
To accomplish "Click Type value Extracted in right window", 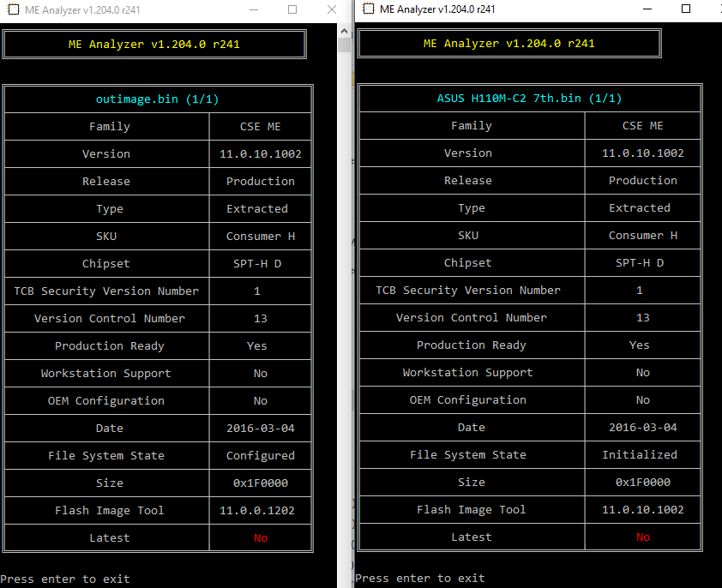I will [640, 207].
